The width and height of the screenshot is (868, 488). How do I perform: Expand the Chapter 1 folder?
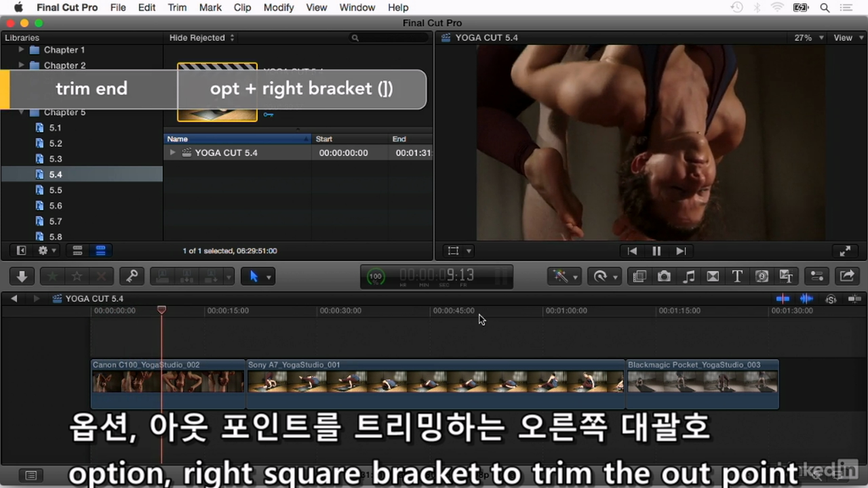click(22, 49)
